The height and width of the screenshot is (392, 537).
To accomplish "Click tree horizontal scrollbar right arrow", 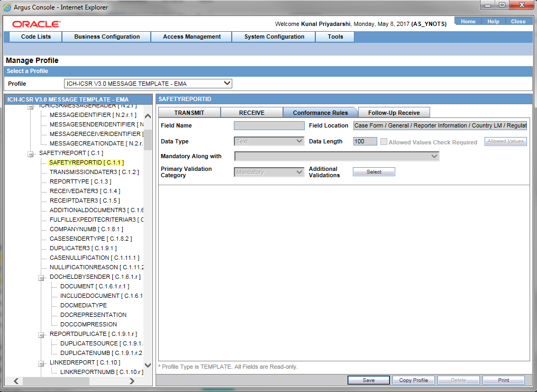I will click(x=132, y=381).
